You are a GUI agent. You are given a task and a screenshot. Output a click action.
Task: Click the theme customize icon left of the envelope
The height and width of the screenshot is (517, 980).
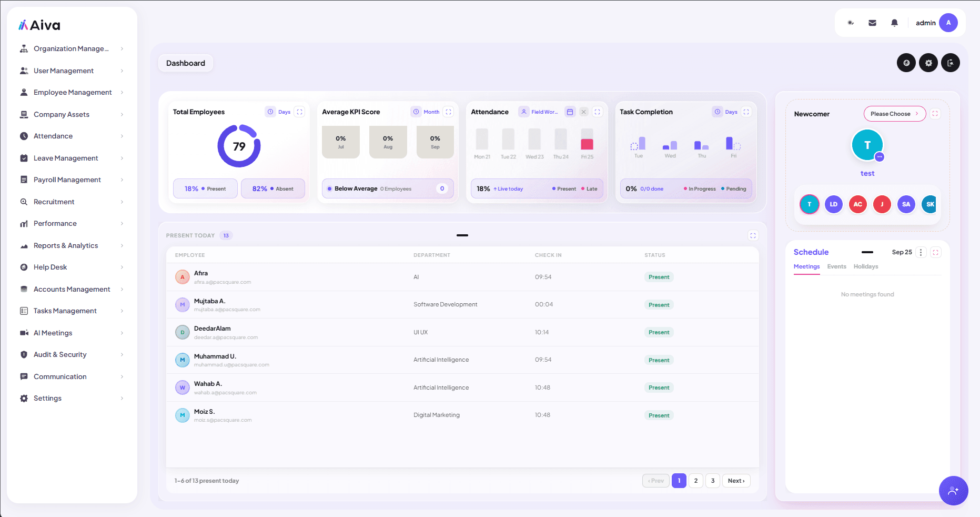[851, 23]
